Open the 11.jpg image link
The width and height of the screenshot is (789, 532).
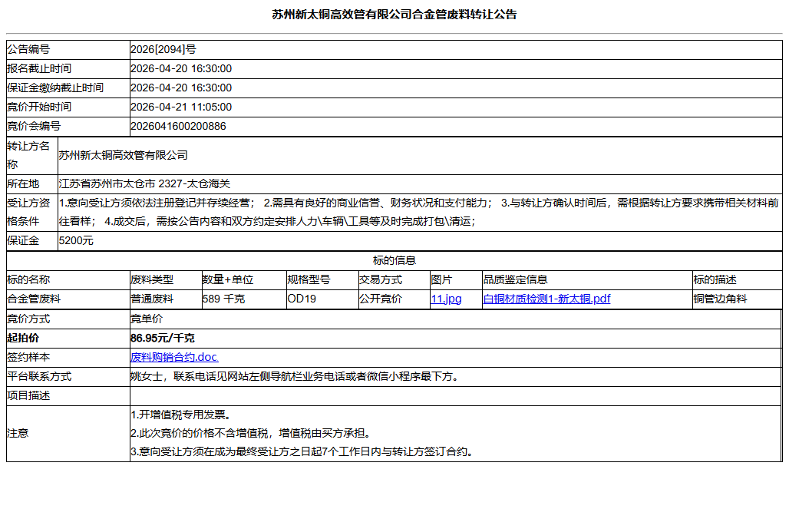(446, 299)
